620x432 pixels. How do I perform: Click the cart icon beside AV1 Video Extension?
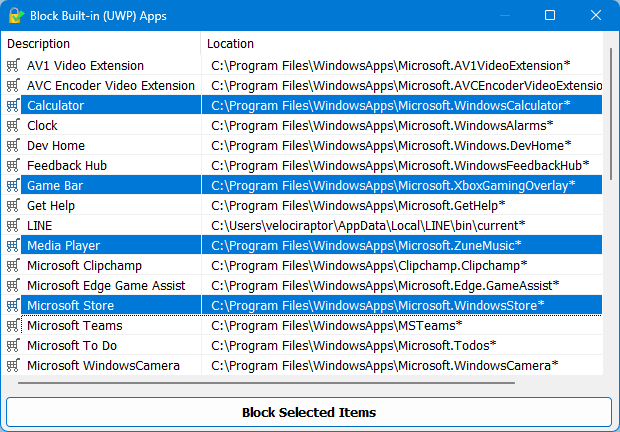(x=13, y=65)
